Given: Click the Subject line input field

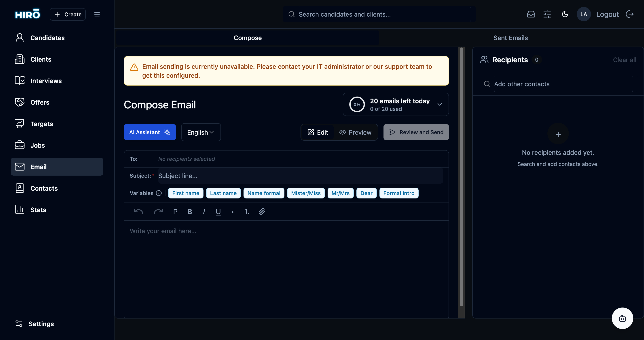Looking at the screenshot, I should pos(300,176).
